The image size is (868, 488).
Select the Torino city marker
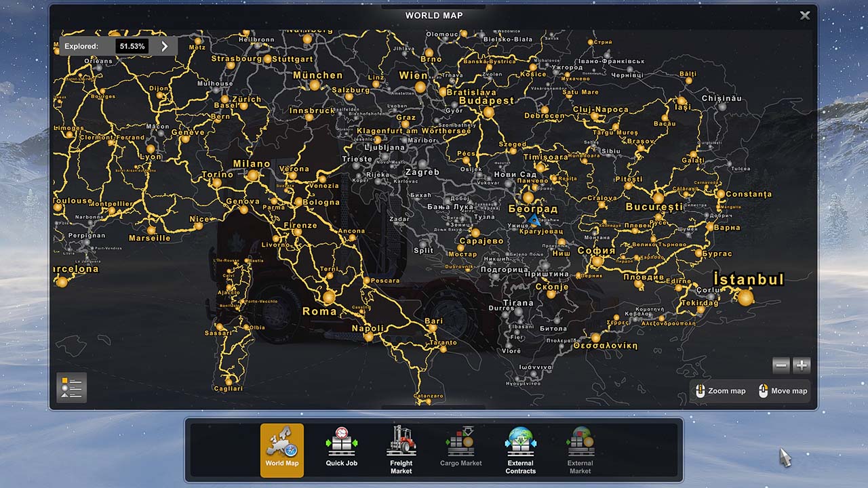coord(216,184)
